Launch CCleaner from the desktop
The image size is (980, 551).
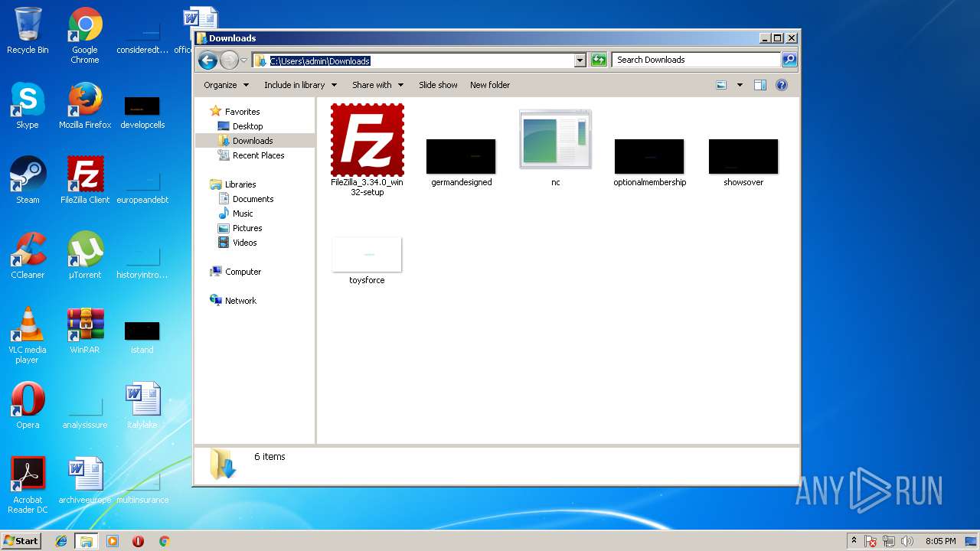[28, 256]
